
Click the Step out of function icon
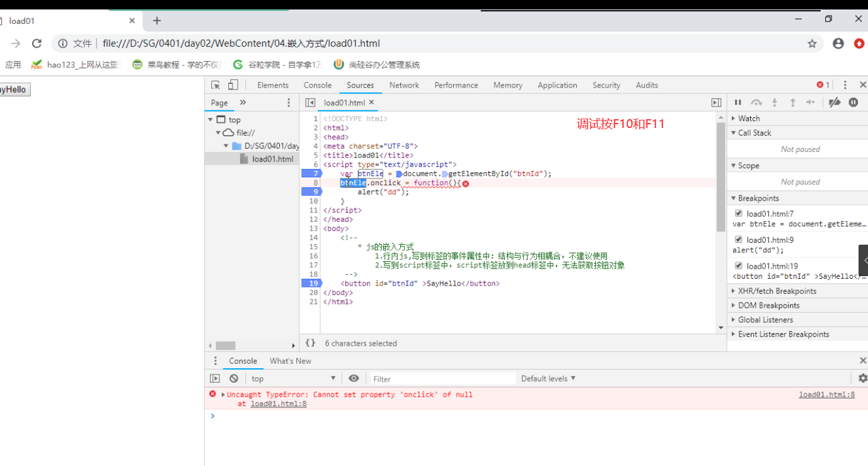click(x=793, y=102)
